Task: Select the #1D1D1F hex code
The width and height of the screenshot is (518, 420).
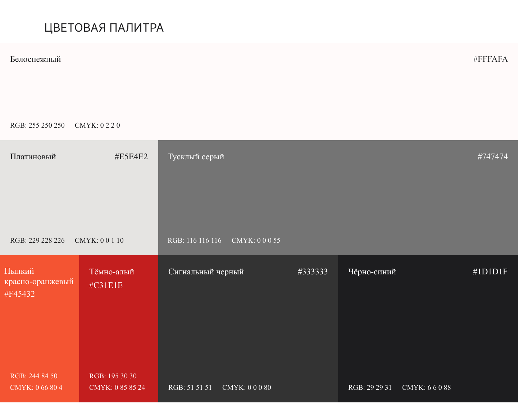Action: [490, 272]
